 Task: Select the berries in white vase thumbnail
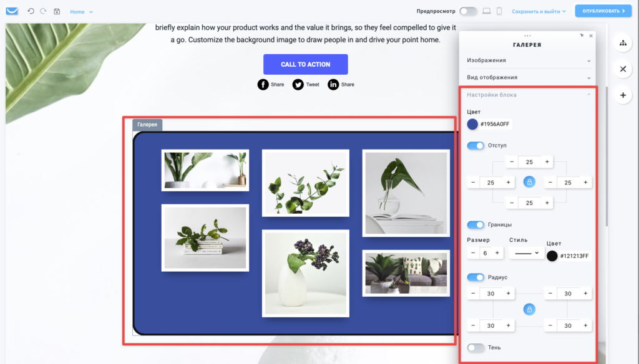[x=306, y=273]
